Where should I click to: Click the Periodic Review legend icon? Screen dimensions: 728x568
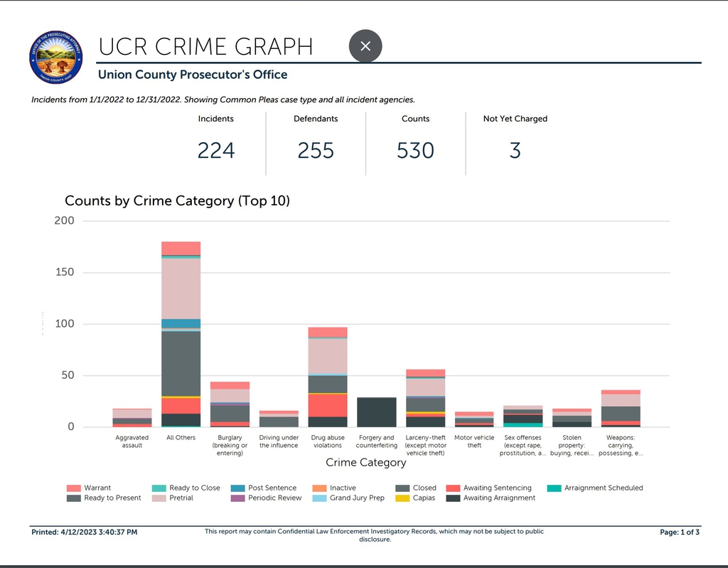pyautogui.click(x=238, y=498)
